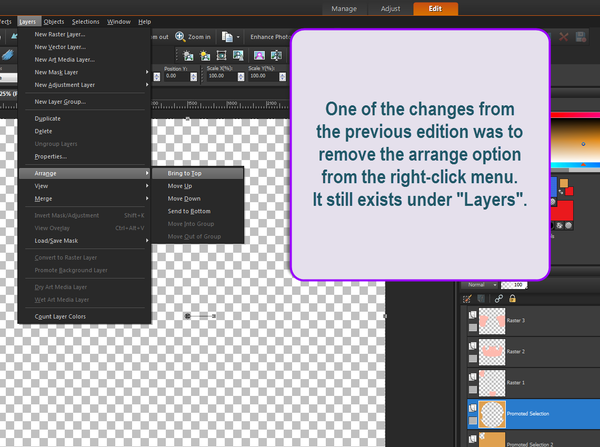Click the layer link chain icon

point(499,299)
